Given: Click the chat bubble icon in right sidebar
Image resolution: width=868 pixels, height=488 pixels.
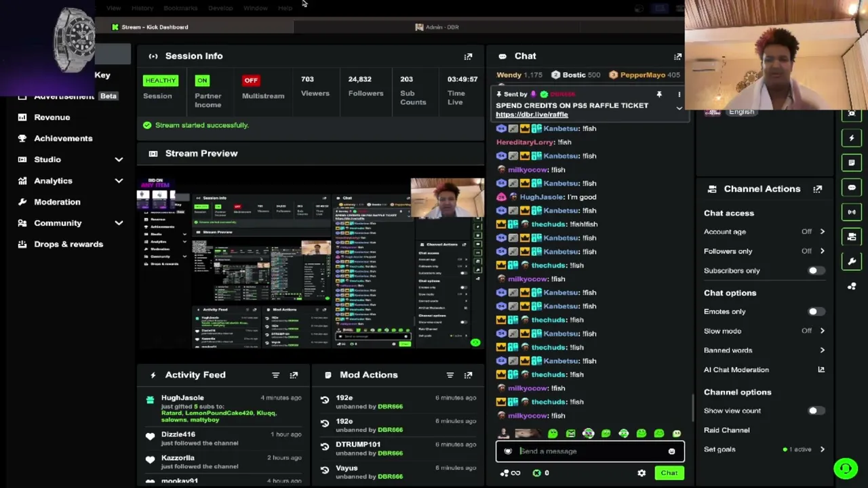Looking at the screenshot, I should coord(852,187).
